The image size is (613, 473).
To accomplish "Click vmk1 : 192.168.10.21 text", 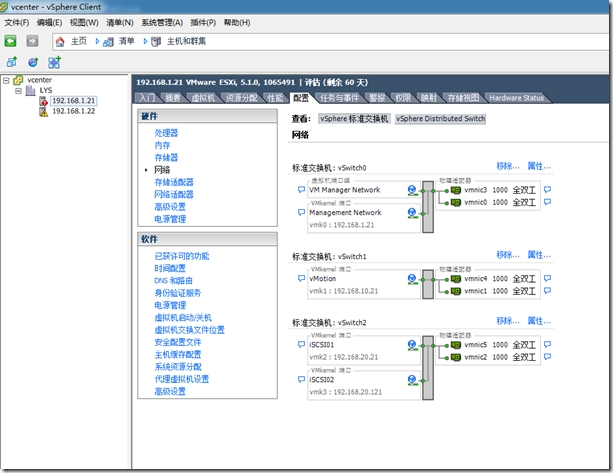I will pos(344,291).
